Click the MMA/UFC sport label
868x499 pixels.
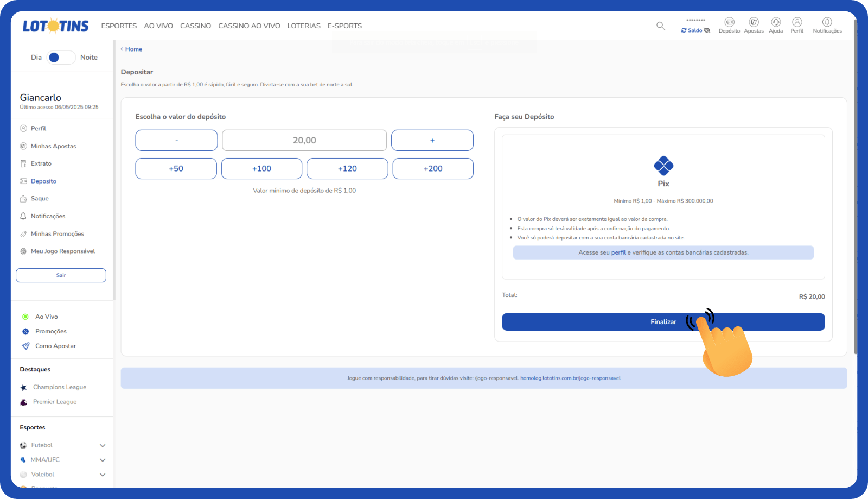click(45, 460)
